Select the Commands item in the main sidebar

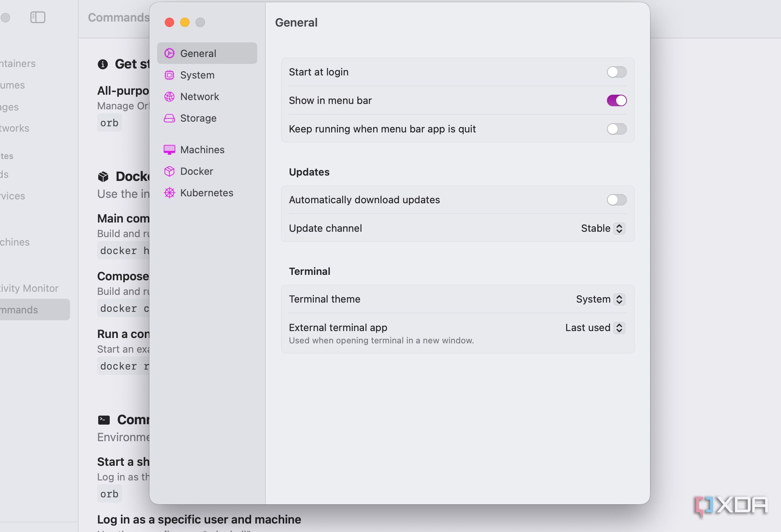[35, 309]
